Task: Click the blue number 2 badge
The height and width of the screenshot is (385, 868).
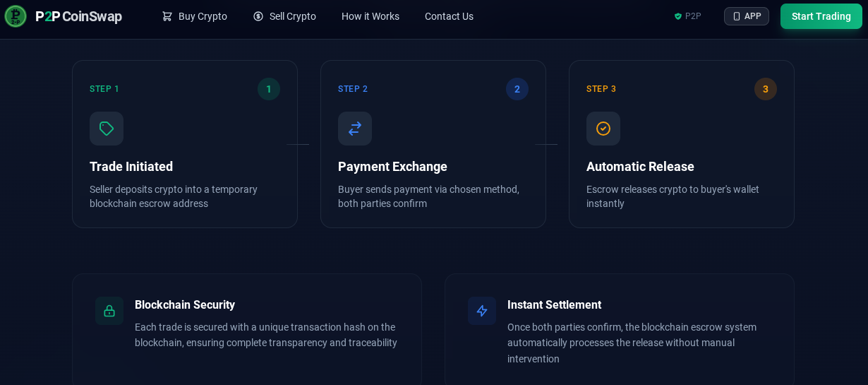Action: (517, 89)
